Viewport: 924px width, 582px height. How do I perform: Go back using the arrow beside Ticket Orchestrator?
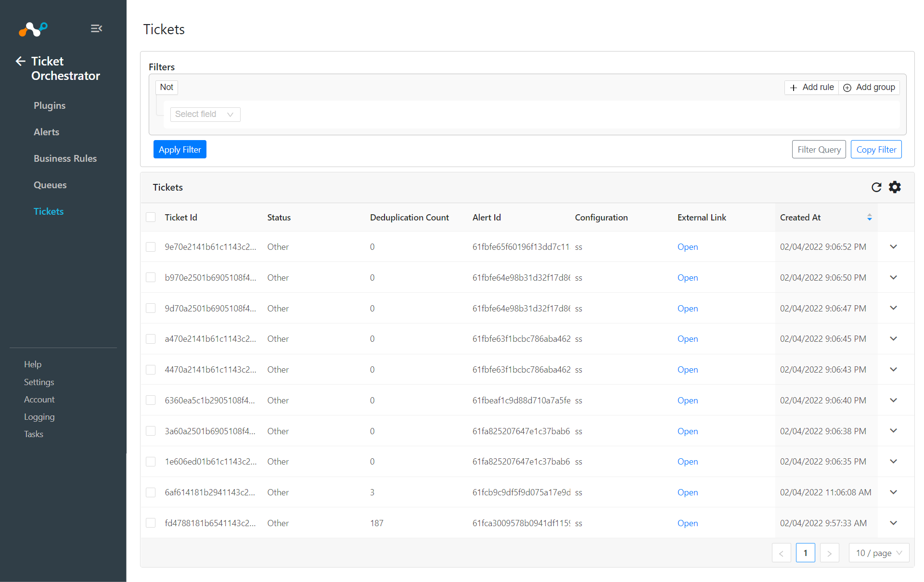pyautogui.click(x=20, y=61)
